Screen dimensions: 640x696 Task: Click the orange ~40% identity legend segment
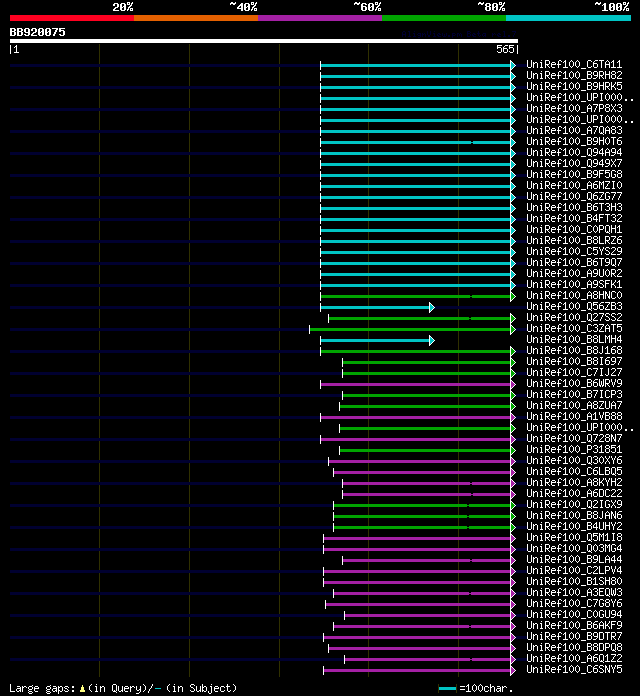point(196,18)
